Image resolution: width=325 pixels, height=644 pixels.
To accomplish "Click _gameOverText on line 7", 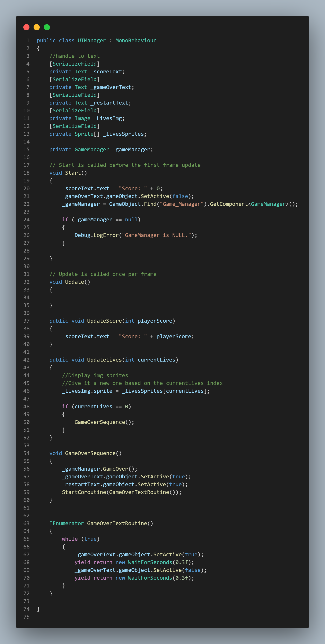I will click(111, 87).
